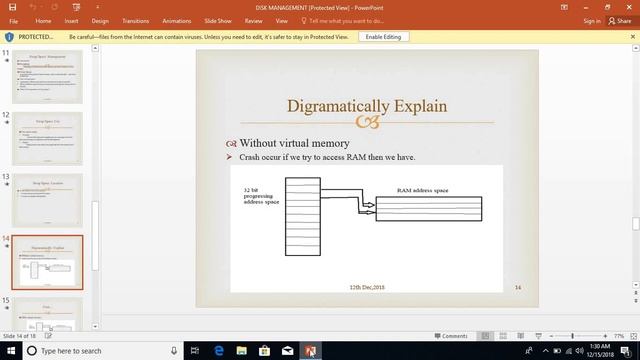The width and height of the screenshot is (640, 360).
Task: Show hidden system tray icons chevron
Action: click(x=545, y=351)
